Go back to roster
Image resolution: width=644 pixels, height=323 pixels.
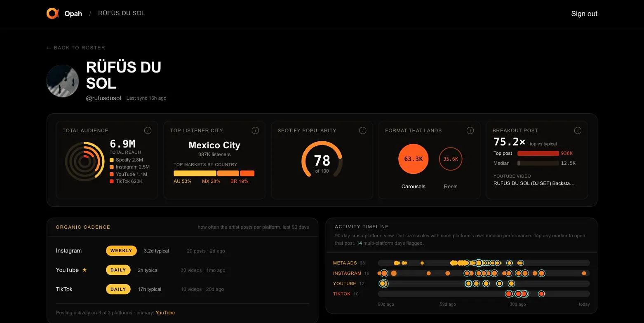(x=76, y=48)
